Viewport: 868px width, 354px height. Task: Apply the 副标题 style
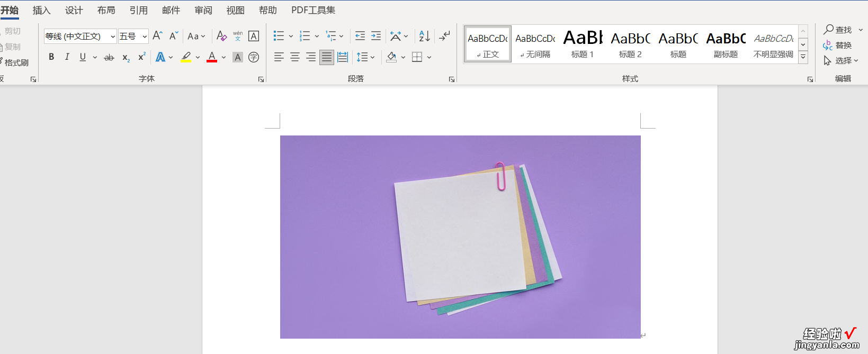coord(726,44)
